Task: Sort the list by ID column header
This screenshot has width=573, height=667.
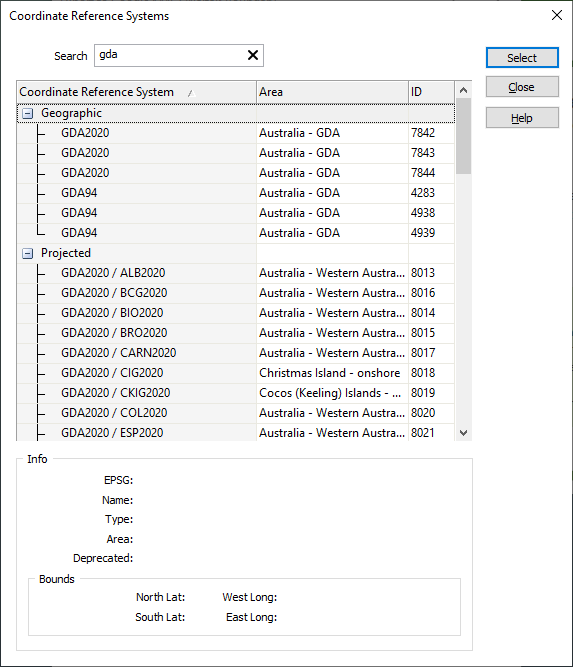Action: pos(431,92)
